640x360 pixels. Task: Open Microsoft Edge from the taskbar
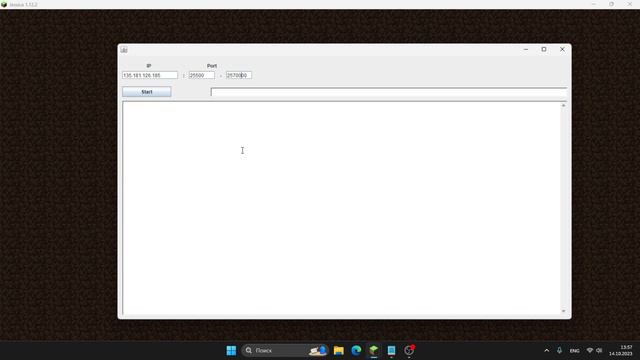point(356,350)
